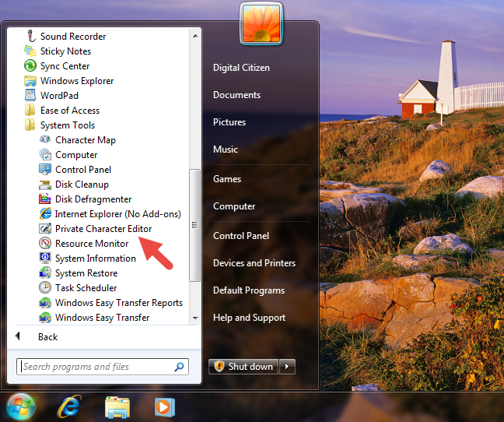
Task: Open the Digital Citizen user folder
Action: point(241,68)
